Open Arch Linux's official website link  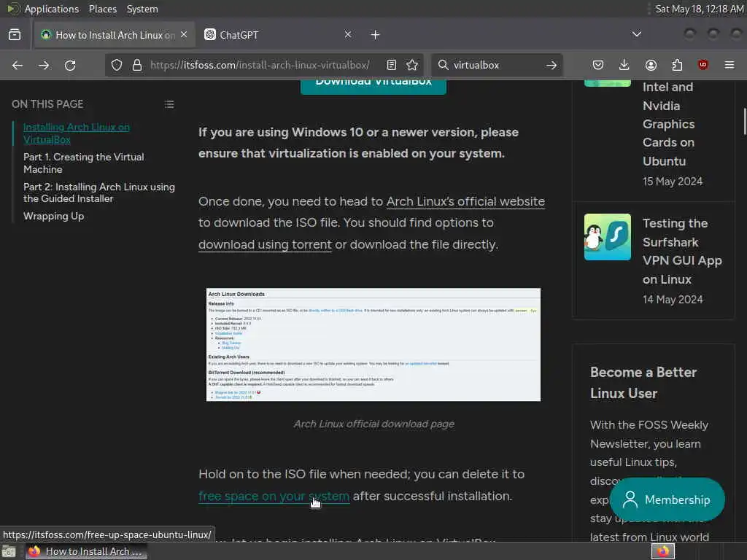tap(465, 201)
